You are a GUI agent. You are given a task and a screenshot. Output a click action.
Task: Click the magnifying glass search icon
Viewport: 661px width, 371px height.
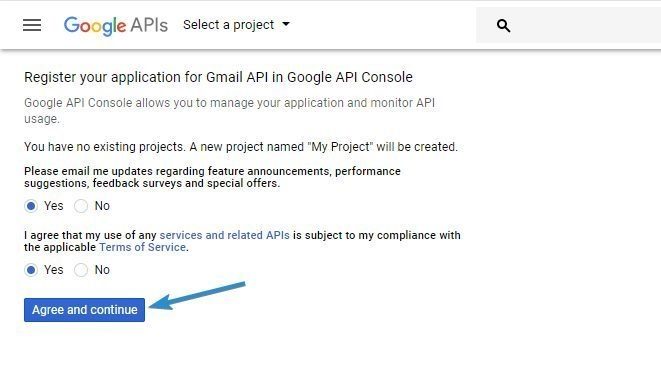503,26
